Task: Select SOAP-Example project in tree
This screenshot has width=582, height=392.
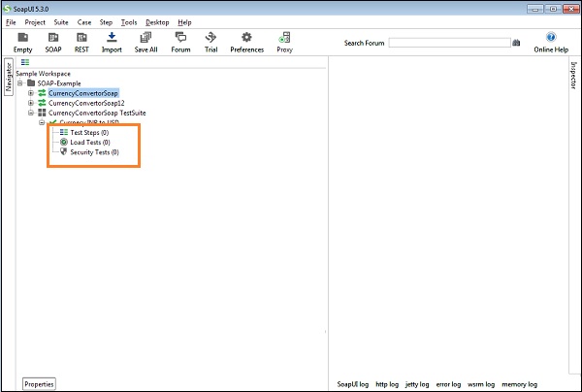Action: pos(59,83)
